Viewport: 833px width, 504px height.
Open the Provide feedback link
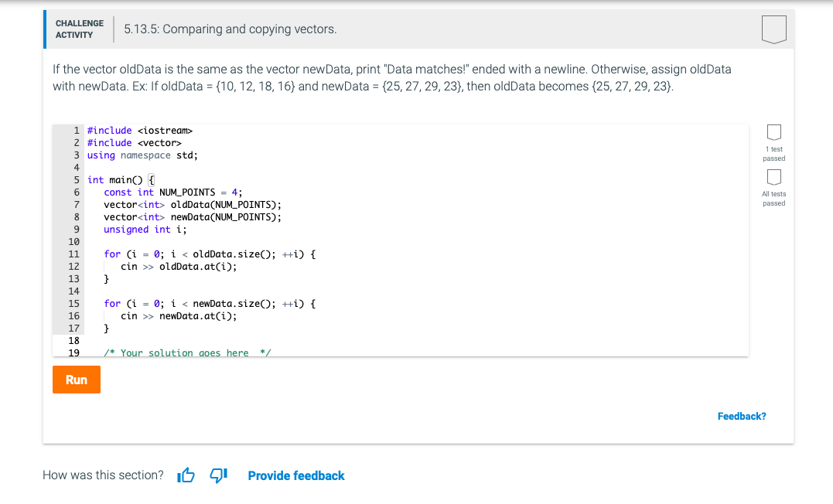pyautogui.click(x=296, y=475)
